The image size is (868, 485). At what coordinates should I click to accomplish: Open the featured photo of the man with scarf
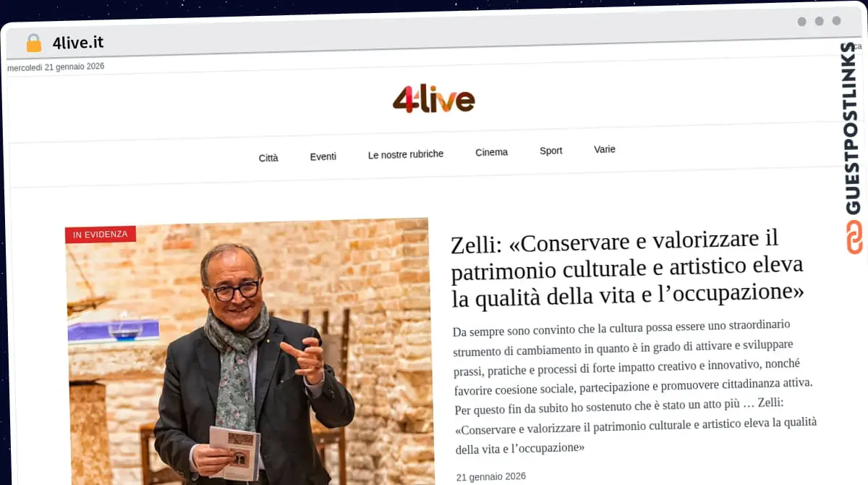pos(250,353)
